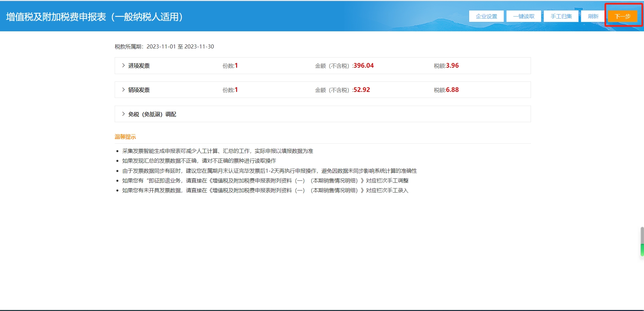Open 手工归集 from the header
The image size is (644, 311).
coord(561,16)
